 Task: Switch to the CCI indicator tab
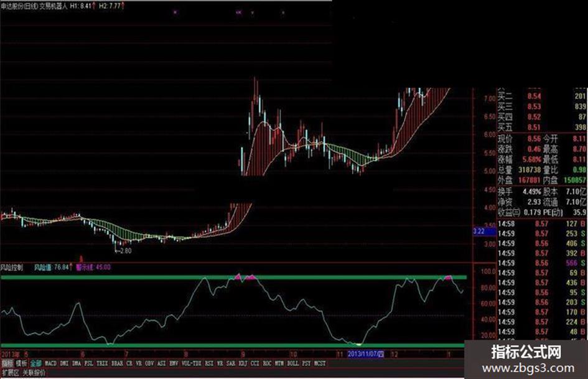(255, 363)
